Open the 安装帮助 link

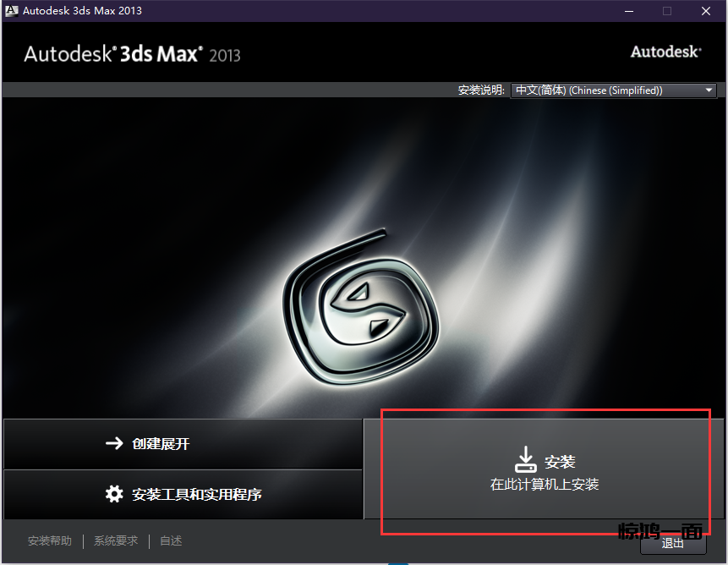[x=50, y=541]
